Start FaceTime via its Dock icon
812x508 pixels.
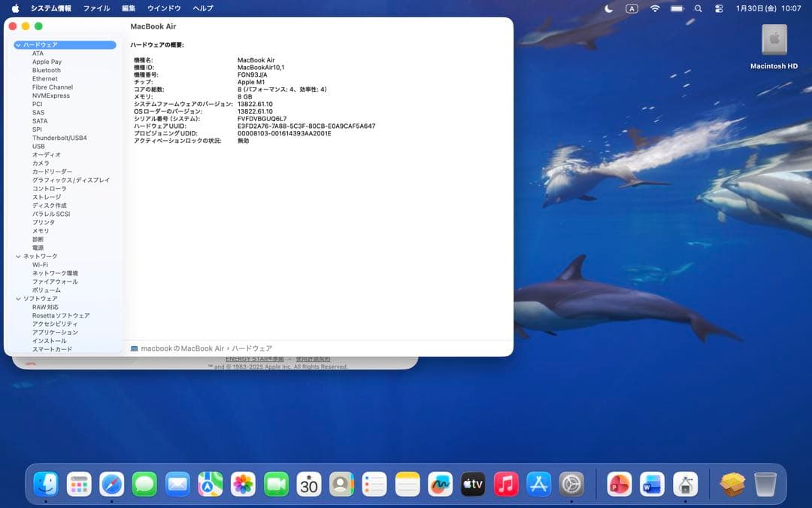(276, 485)
